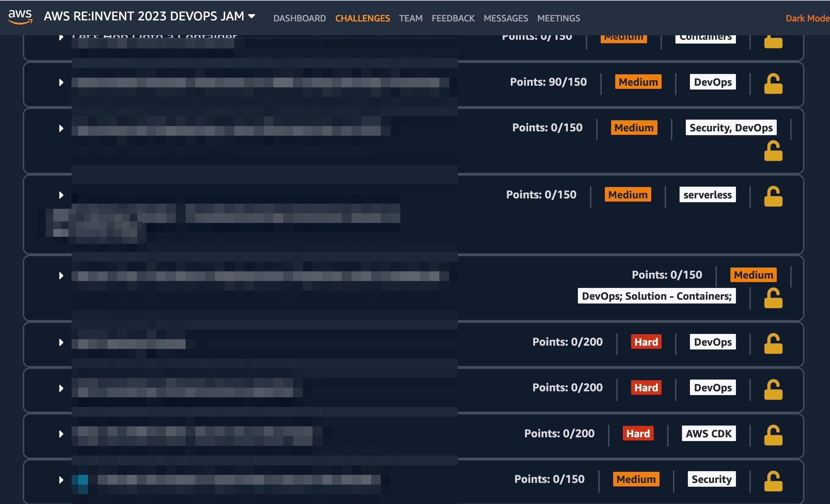Click the Medium badge in the bottom Security row
Viewport: 830px width, 504px height.
[x=636, y=479]
